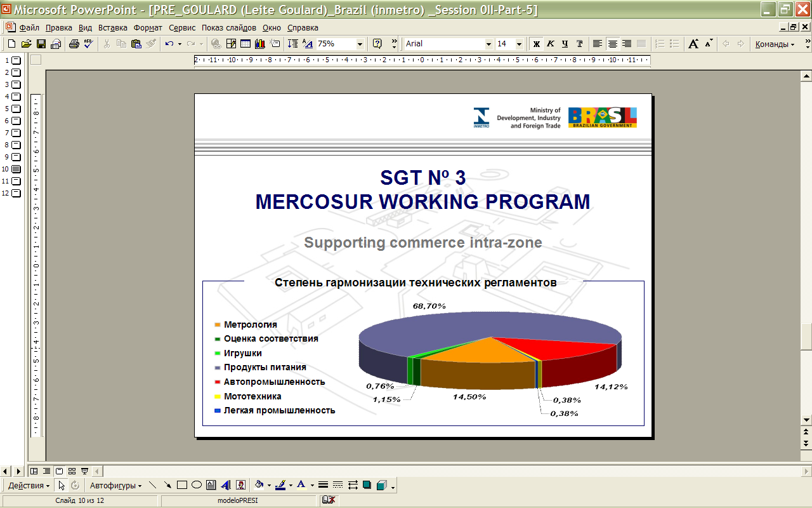Open the Команды dropdown
Screen dimensions: 812x508
tap(774, 44)
